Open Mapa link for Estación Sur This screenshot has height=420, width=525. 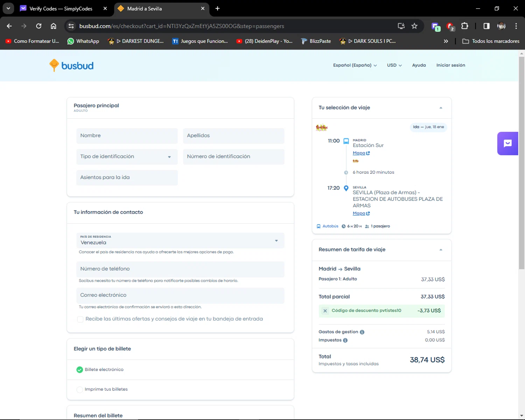point(361,153)
